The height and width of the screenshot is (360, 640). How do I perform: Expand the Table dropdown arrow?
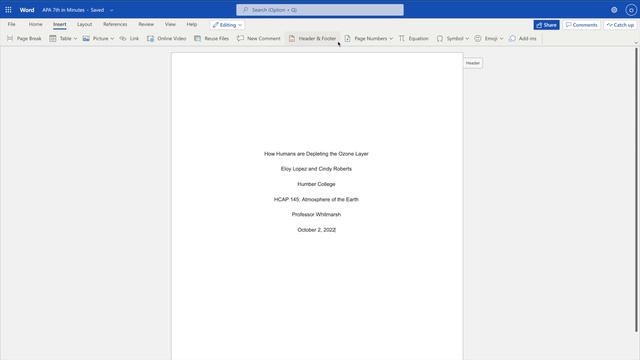click(x=76, y=38)
